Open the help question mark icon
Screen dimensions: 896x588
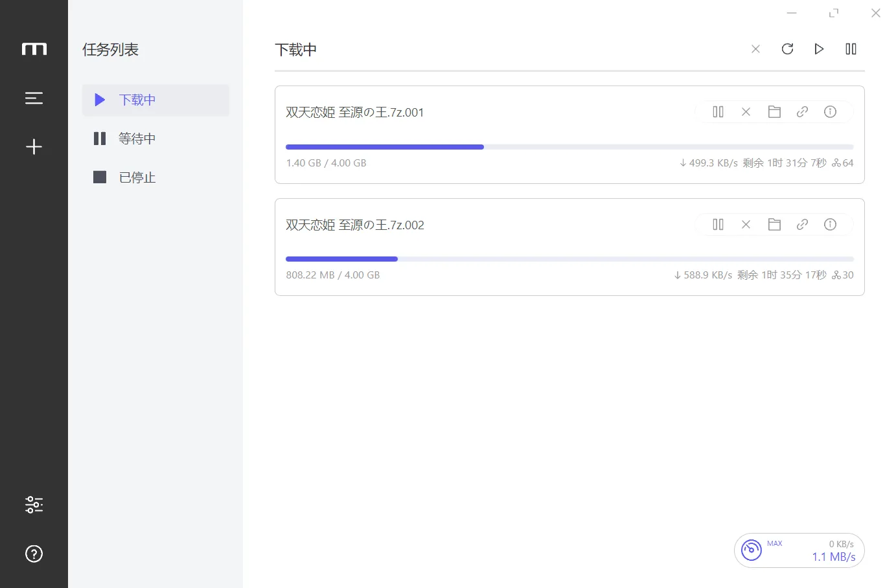34,554
